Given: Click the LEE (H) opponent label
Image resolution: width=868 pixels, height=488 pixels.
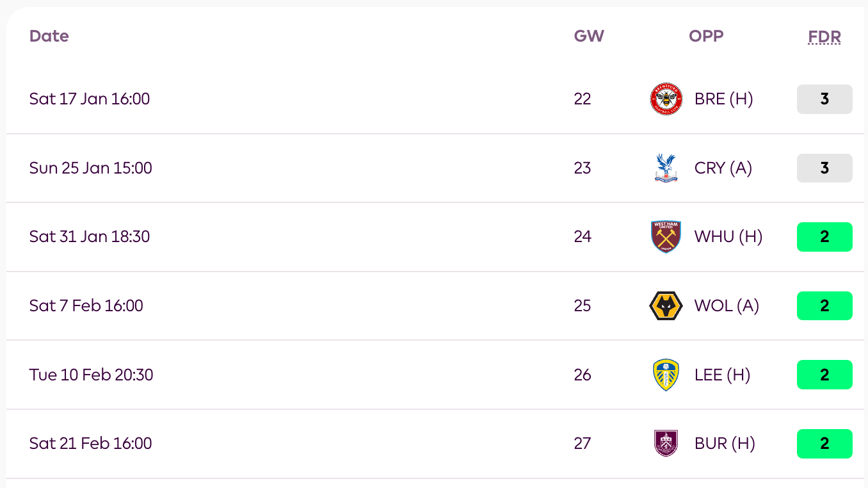Looking at the screenshot, I should [x=722, y=375].
